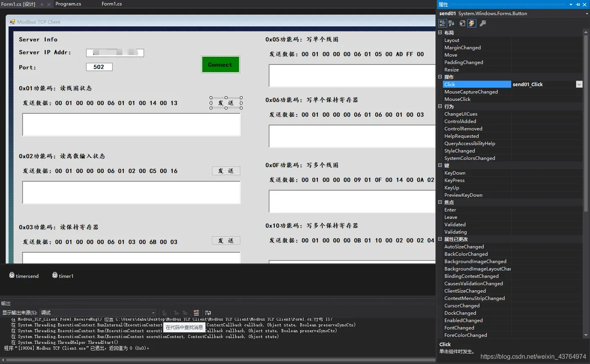Select the Layout event row

pyautogui.click(x=512, y=40)
